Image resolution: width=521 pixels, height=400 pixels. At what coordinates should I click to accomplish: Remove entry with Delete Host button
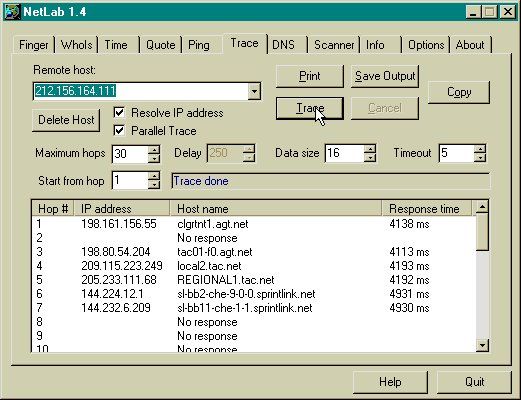coord(66,120)
